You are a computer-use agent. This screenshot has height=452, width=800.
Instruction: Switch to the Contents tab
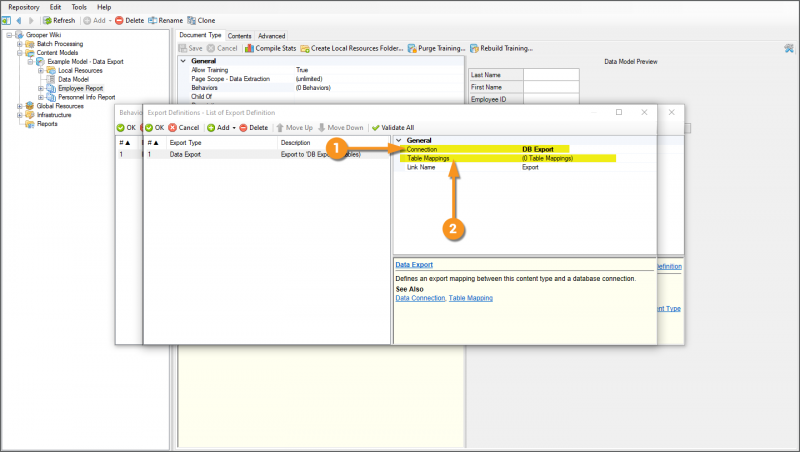[239, 36]
